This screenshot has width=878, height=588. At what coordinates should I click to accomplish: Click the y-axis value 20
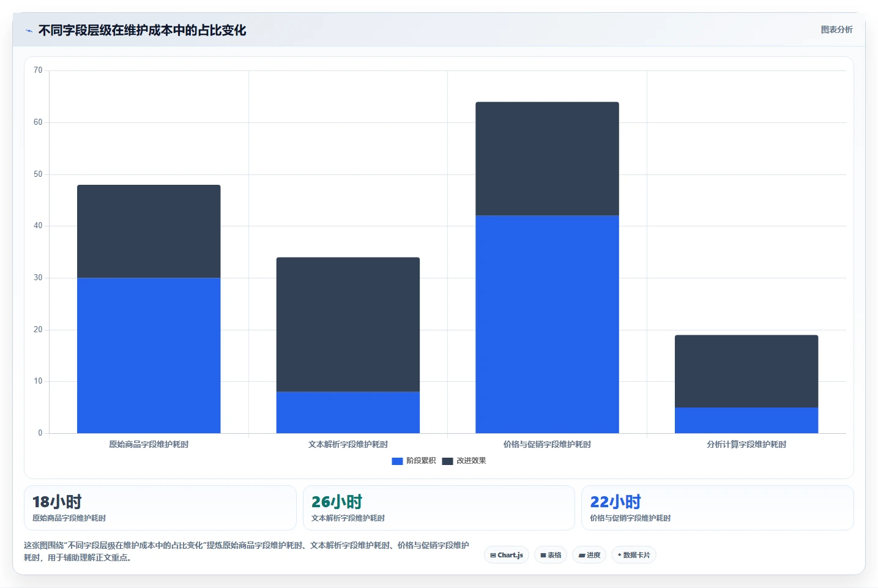point(38,330)
